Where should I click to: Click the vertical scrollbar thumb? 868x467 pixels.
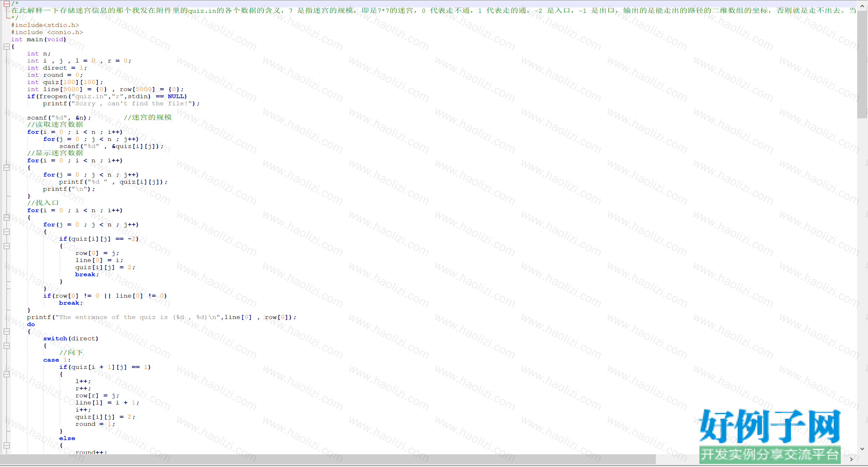(862, 65)
